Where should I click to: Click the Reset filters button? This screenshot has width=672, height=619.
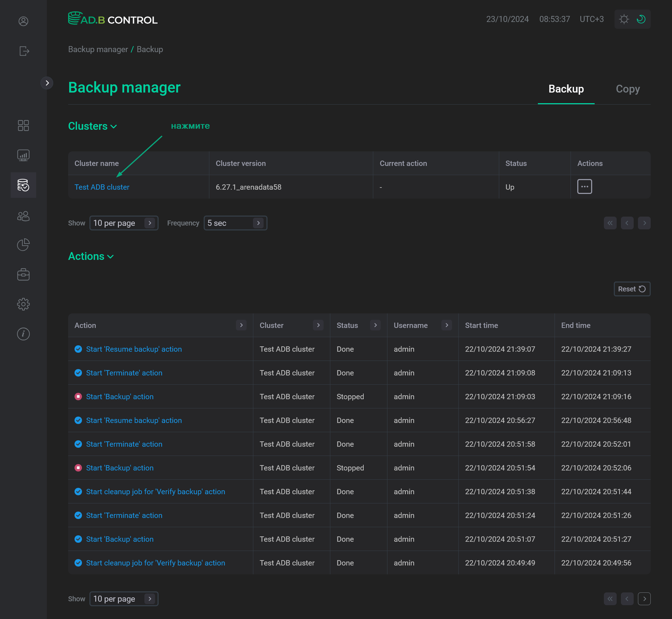point(632,289)
